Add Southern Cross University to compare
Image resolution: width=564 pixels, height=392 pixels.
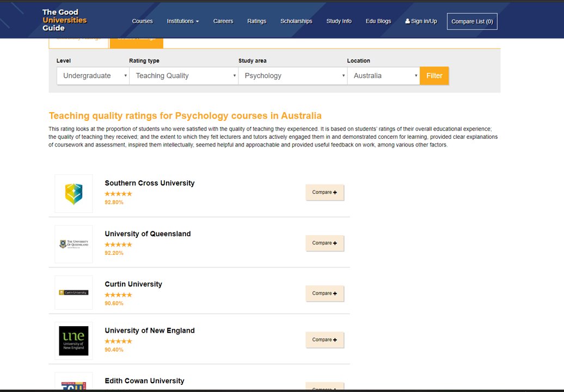325,192
